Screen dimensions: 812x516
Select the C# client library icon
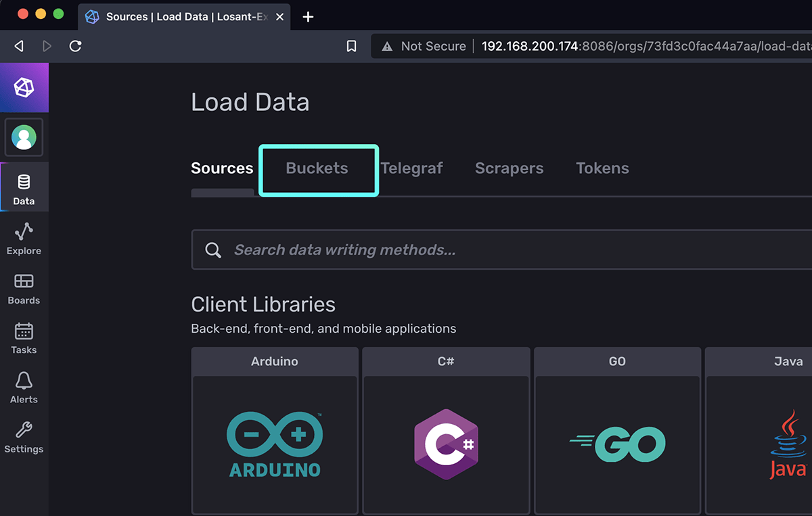click(x=446, y=445)
